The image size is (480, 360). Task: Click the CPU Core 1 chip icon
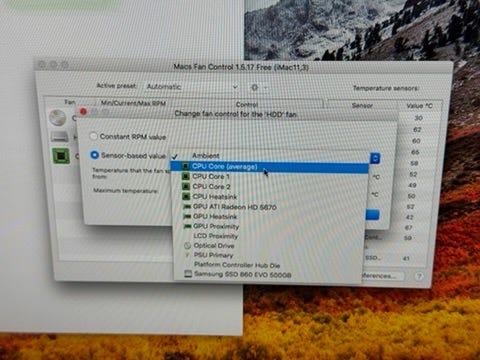point(186,176)
